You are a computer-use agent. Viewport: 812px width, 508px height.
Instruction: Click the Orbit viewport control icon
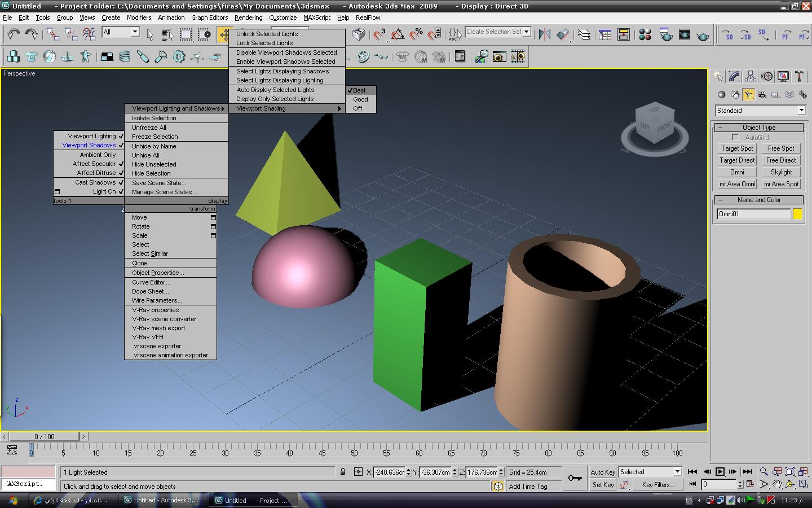[x=790, y=484]
